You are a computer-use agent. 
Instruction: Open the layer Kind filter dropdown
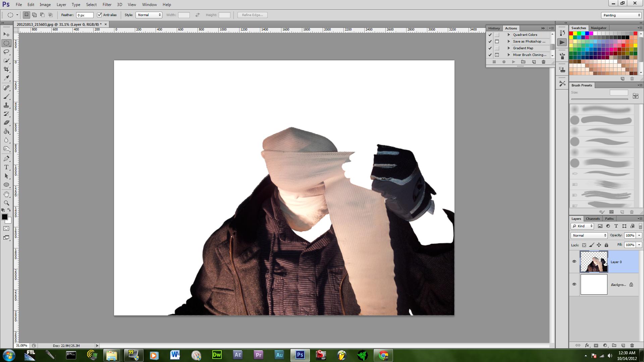pos(582,226)
